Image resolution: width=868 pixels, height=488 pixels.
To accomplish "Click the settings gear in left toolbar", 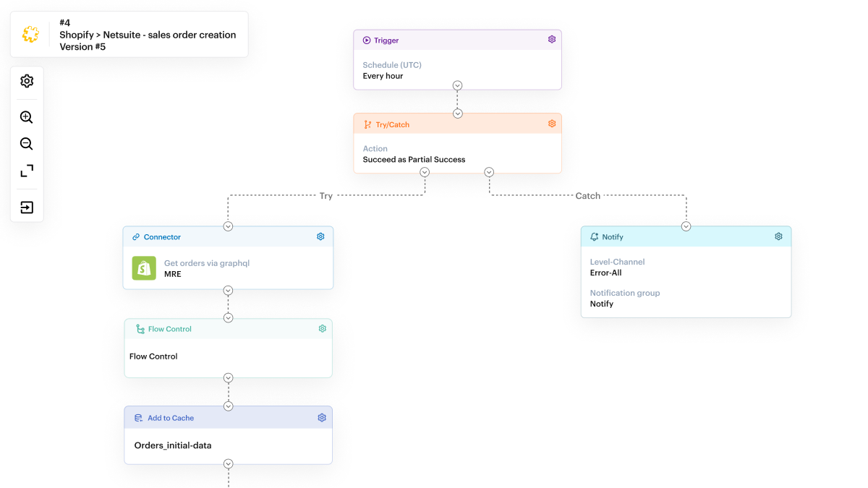I will pyautogui.click(x=27, y=81).
